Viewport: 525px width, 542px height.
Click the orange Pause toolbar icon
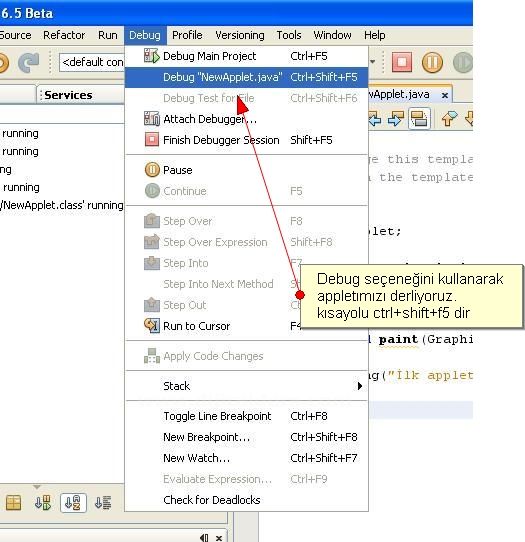[x=432, y=63]
